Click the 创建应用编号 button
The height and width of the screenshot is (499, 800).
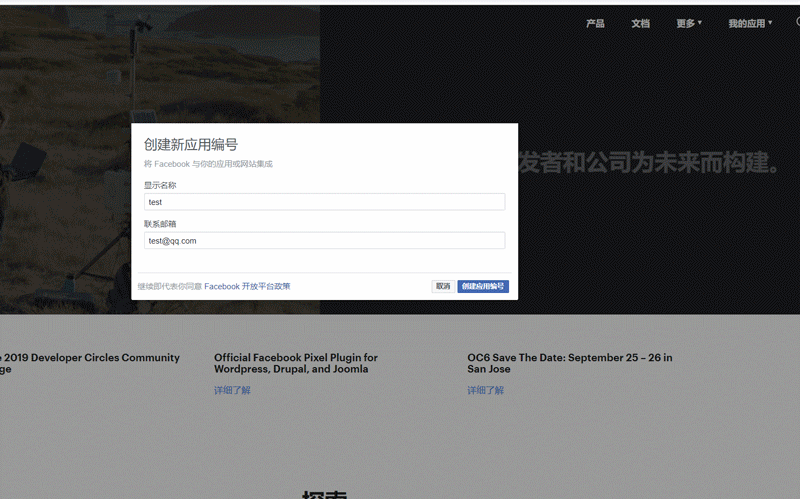[x=483, y=286]
